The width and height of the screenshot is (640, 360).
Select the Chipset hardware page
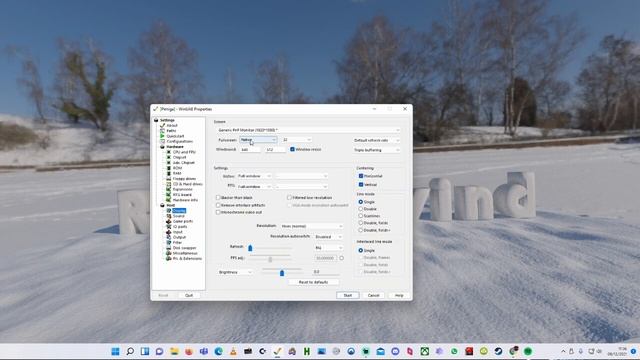[180, 157]
